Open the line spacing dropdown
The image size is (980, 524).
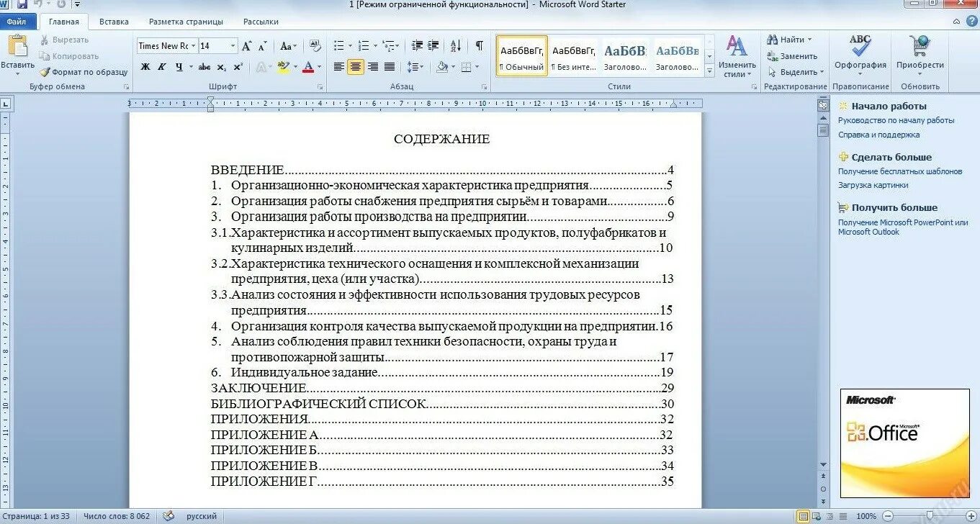pos(415,67)
